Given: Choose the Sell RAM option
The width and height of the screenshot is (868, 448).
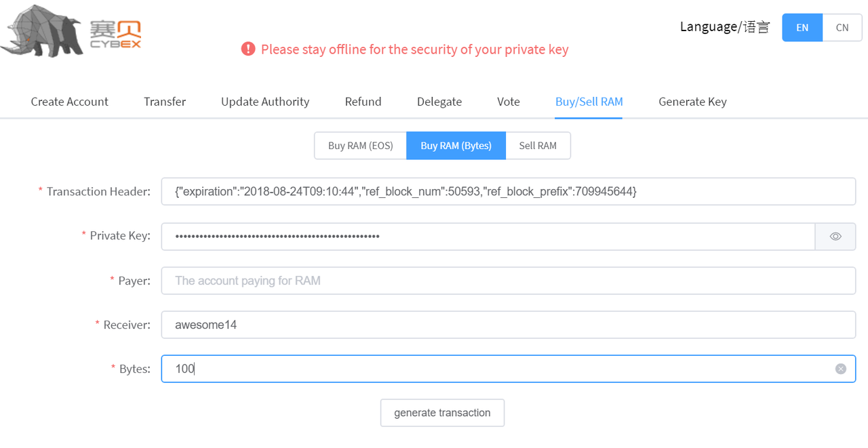Looking at the screenshot, I should (x=538, y=146).
